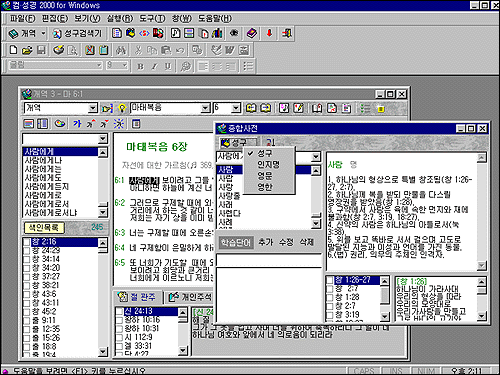Switch to the 개인주석 tab
Screen dimensions: 500x375
[x=190, y=297]
